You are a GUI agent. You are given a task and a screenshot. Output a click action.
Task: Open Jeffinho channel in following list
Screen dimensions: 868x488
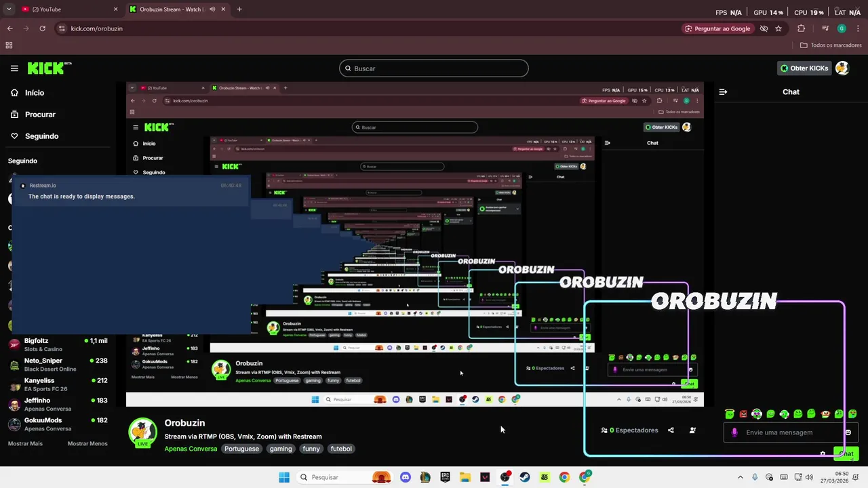tap(58, 405)
